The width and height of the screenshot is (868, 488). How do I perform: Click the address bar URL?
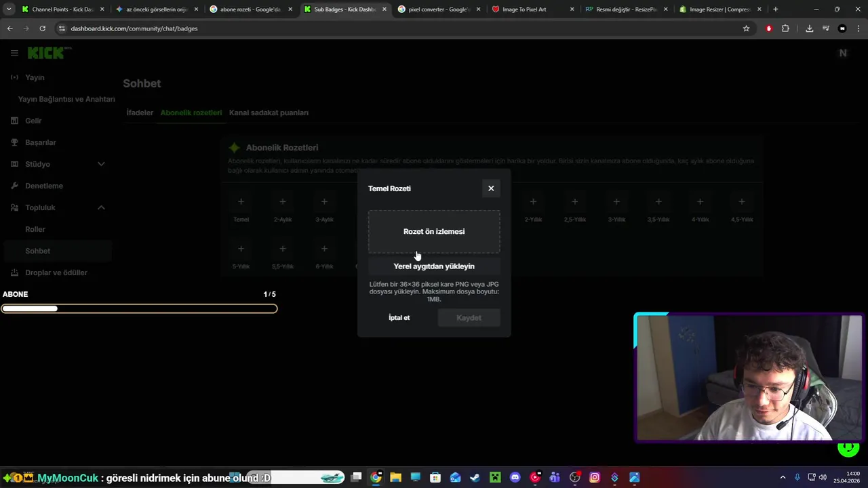point(134,28)
